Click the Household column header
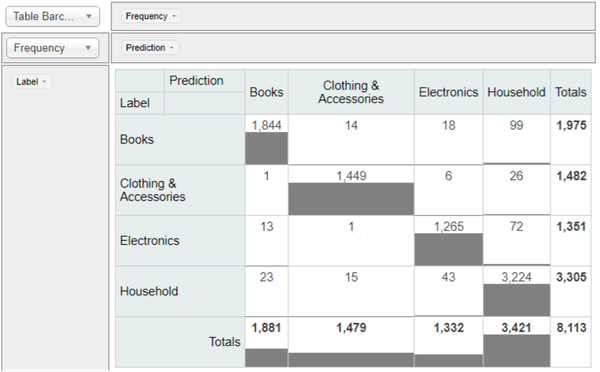Viewport: 600px width, 372px height. click(517, 92)
